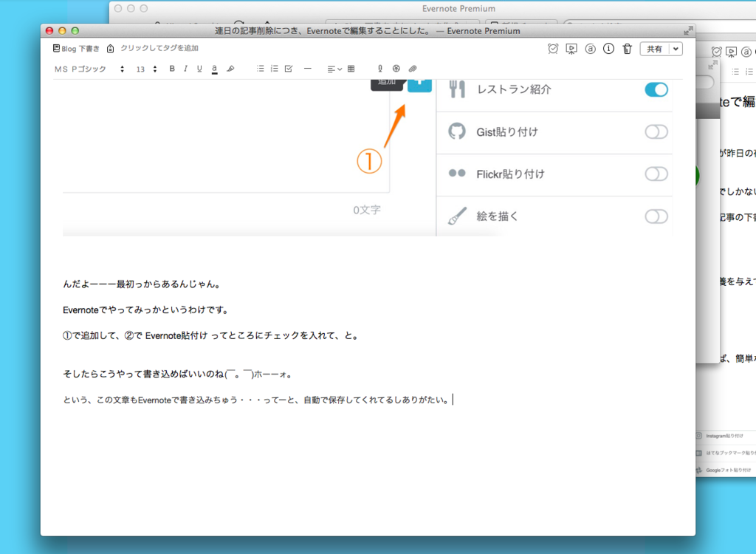This screenshot has height=554, width=756.
Task: Click the fullscreen arrows in the front window title bar
Action: pos(689,30)
